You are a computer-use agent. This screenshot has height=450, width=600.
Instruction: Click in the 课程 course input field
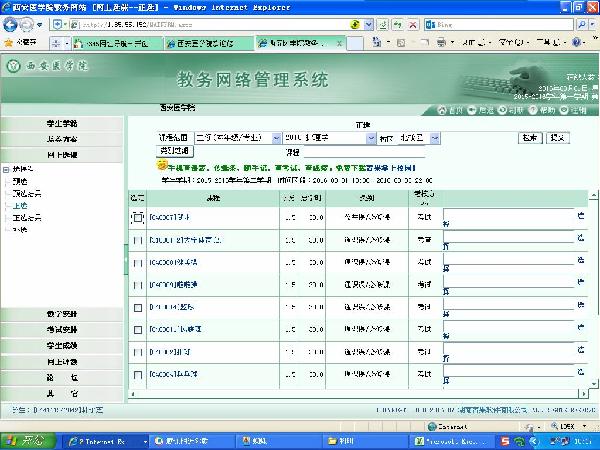(x=364, y=152)
